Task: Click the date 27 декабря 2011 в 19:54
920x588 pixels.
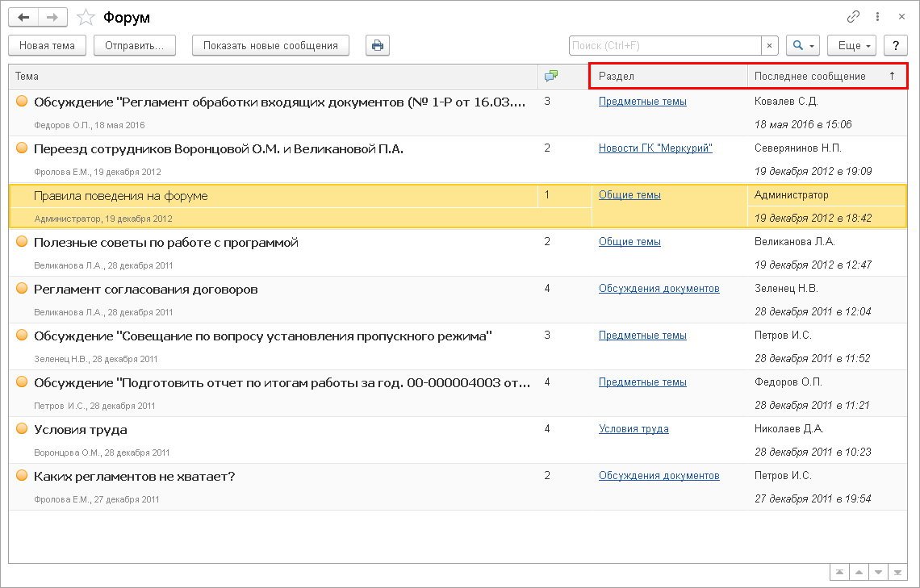Action: click(x=813, y=499)
